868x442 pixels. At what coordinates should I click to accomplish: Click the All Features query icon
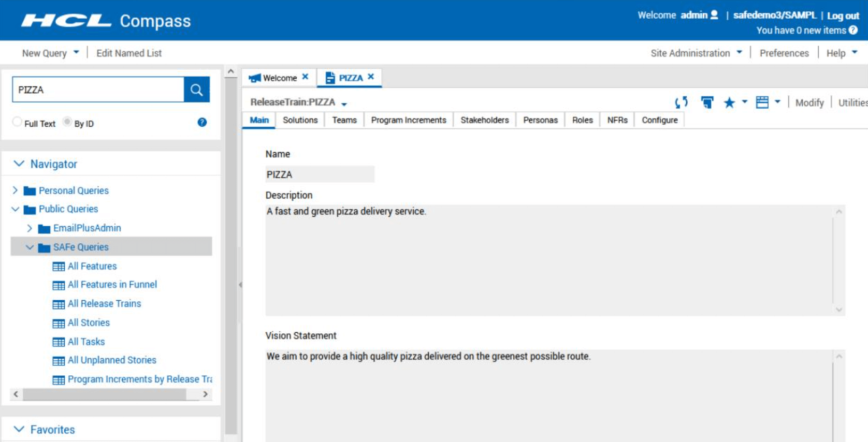click(x=59, y=267)
